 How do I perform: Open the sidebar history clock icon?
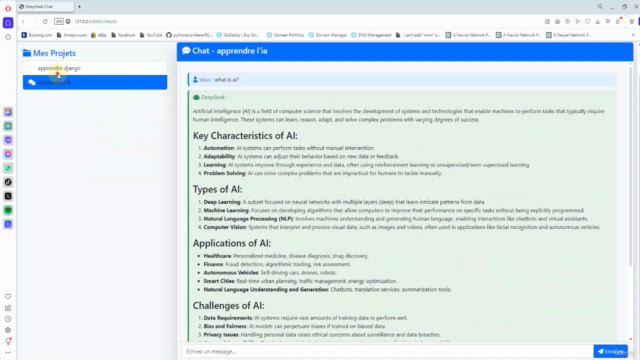tap(8, 319)
